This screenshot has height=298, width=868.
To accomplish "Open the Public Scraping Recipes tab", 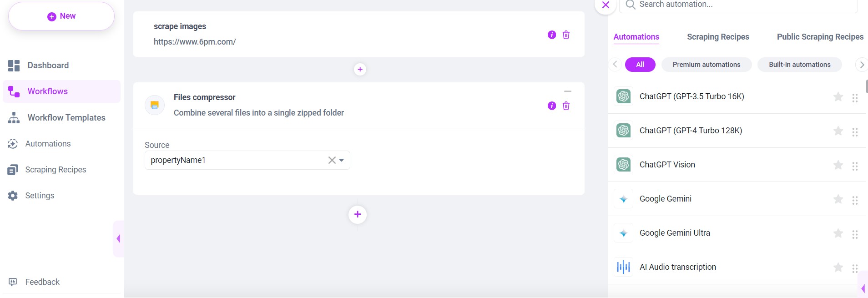I will tap(820, 37).
